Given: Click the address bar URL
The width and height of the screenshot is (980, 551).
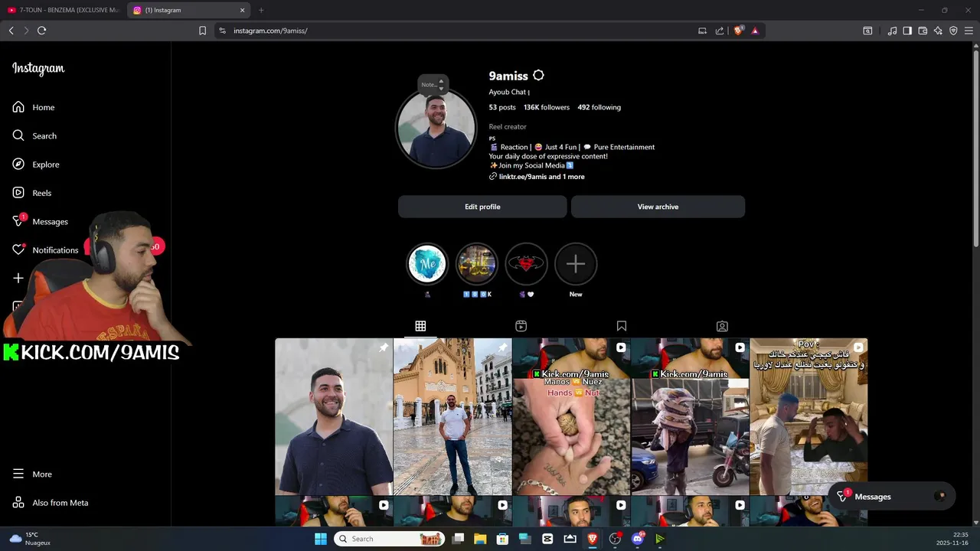Looking at the screenshot, I should pos(270,31).
